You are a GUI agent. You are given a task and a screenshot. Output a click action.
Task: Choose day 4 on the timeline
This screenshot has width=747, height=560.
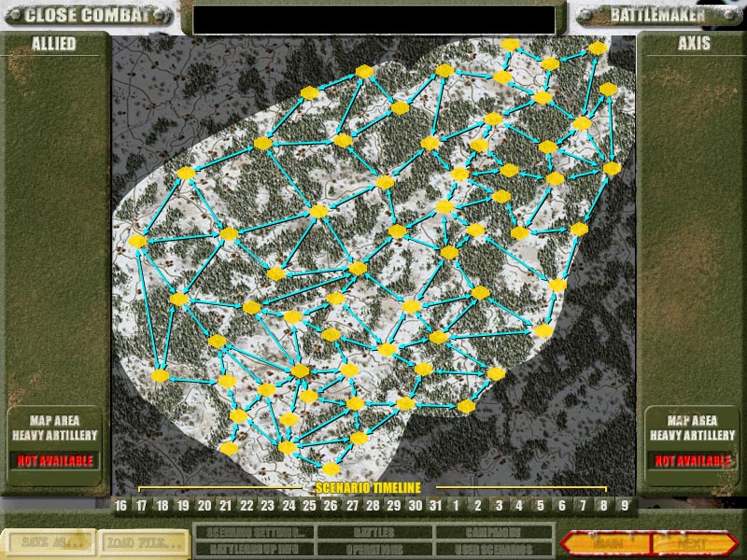pyautogui.click(x=519, y=506)
